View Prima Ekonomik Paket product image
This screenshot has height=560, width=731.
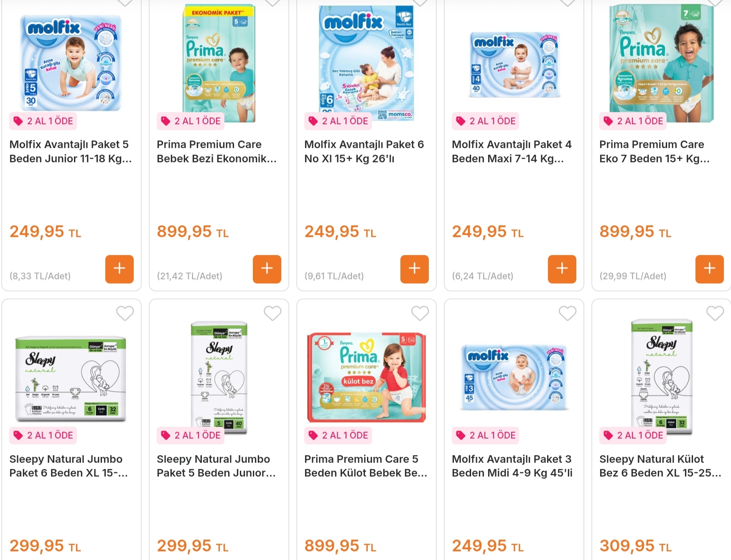coord(219,63)
